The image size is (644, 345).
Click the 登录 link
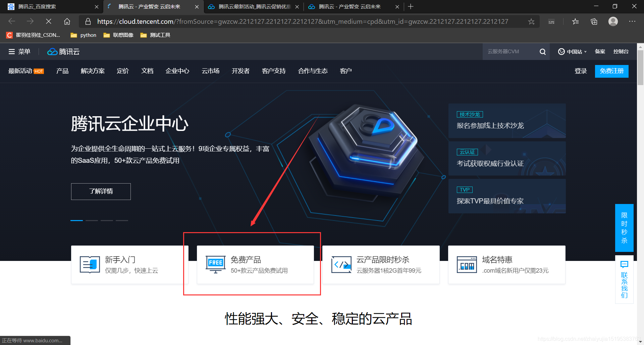(x=581, y=71)
